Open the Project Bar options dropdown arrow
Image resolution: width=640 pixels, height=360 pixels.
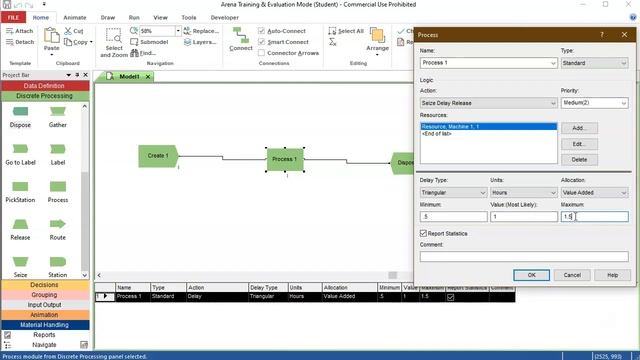[69, 75]
